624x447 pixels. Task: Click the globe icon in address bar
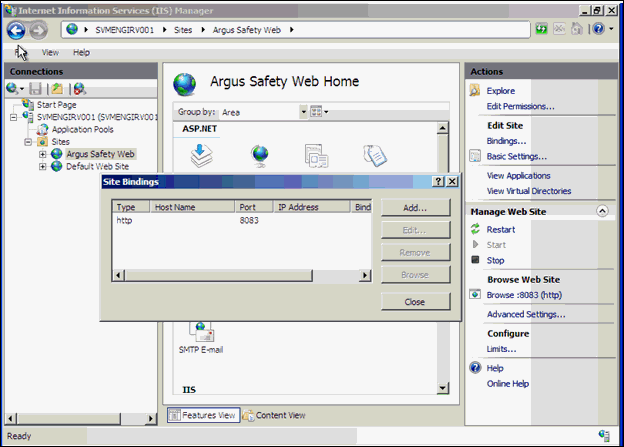(72, 29)
